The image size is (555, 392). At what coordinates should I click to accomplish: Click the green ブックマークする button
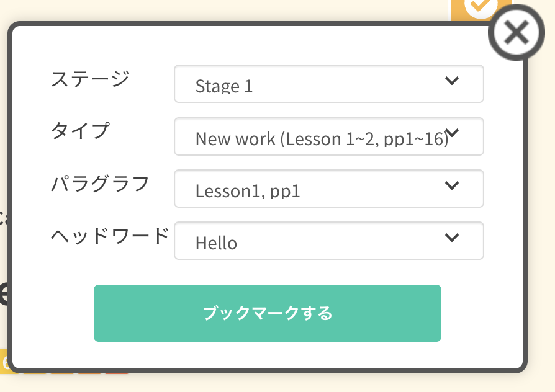point(267,313)
